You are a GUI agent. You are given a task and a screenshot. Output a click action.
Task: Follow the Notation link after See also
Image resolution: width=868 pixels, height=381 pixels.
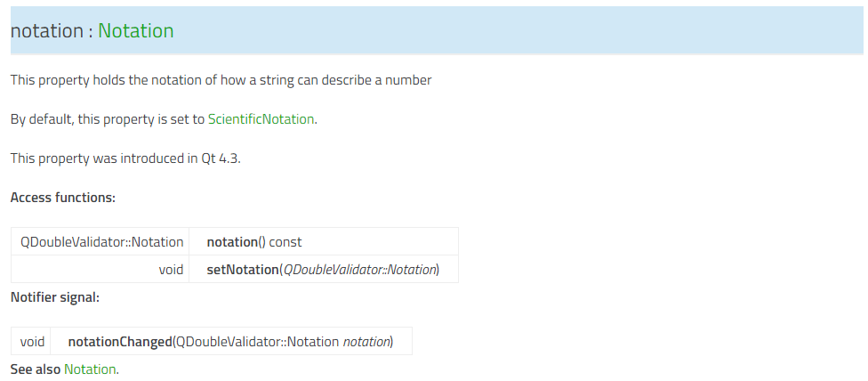click(89, 369)
